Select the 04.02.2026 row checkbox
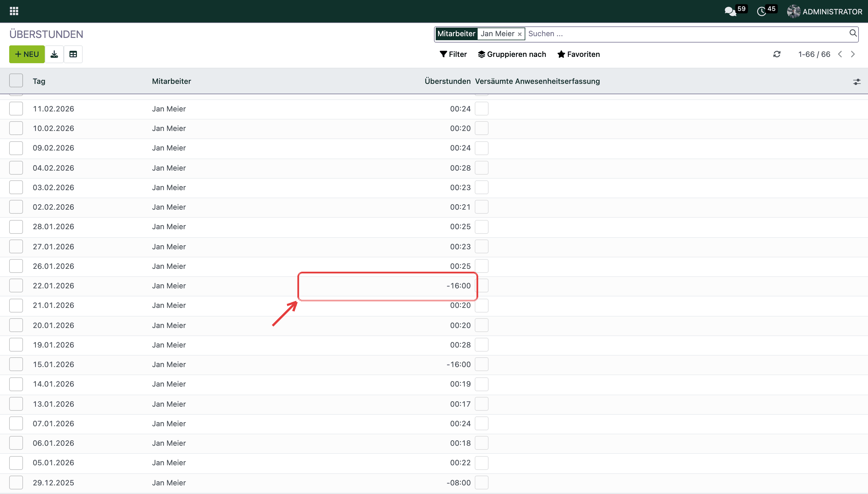This screenshot has height=494, width=868. (16, 168)
